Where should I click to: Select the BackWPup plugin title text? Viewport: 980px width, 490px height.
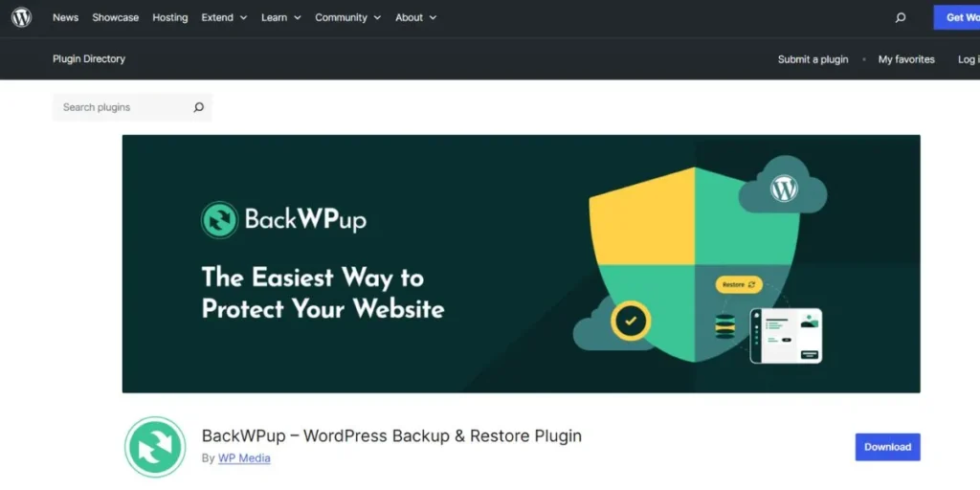click(x=391, y=435)
